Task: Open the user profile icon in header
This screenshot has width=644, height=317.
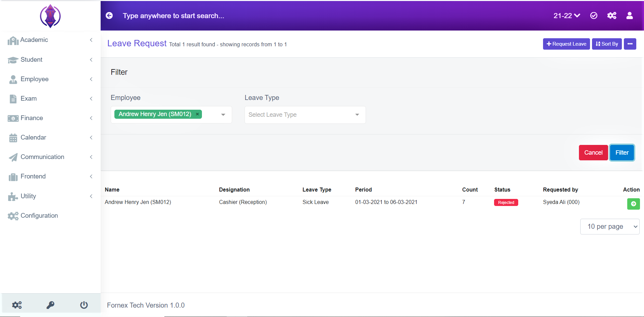Action: click(x=630, y=16)
